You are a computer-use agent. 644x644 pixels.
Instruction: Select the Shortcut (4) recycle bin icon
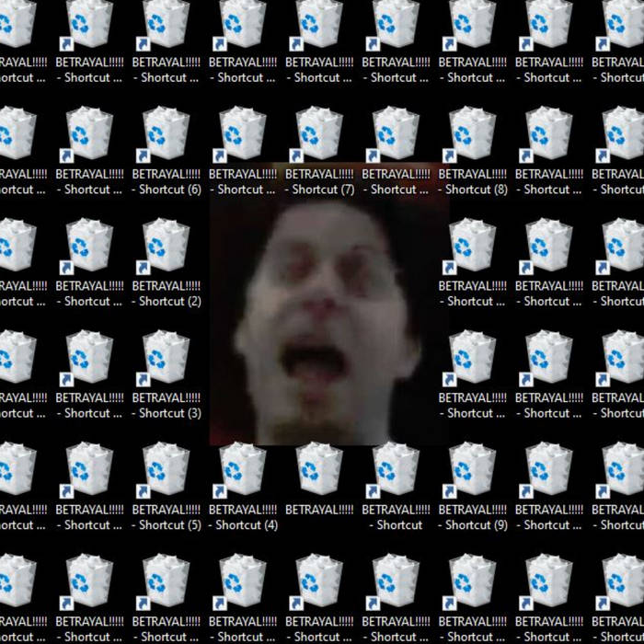click(x=243, y=469)
